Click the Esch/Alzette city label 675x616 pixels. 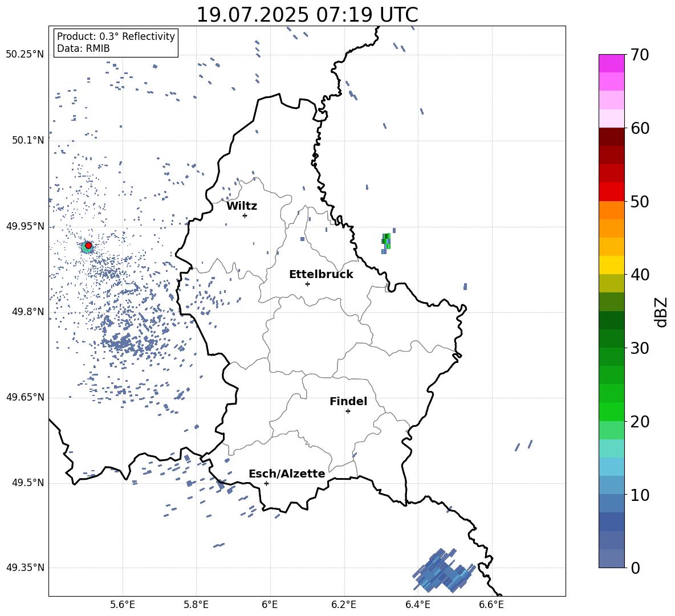pyautogui.click(x=287, y=474)
